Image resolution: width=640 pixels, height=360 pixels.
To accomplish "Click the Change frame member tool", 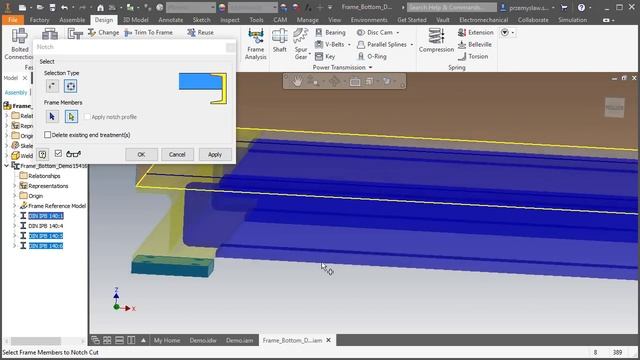I will pyautogui.click(x=104, y=32).
